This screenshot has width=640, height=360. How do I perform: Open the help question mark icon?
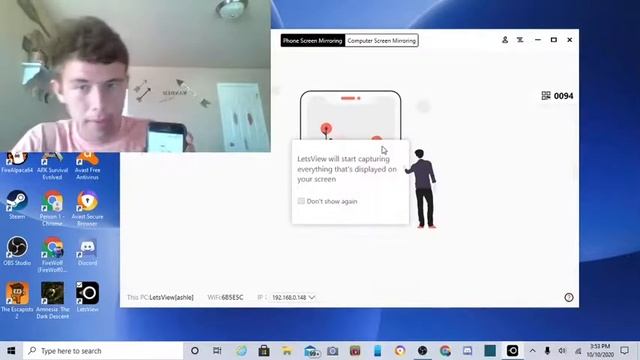coord(569,297)
